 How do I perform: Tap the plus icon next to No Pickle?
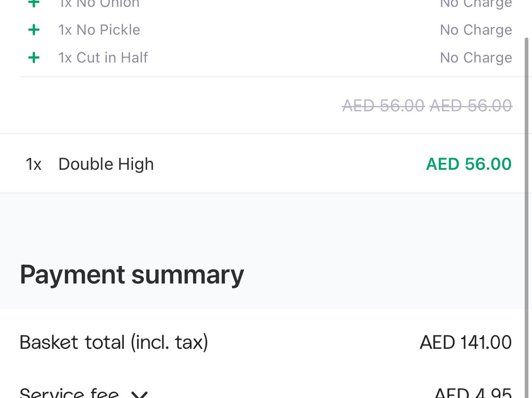tap(33, 30)
